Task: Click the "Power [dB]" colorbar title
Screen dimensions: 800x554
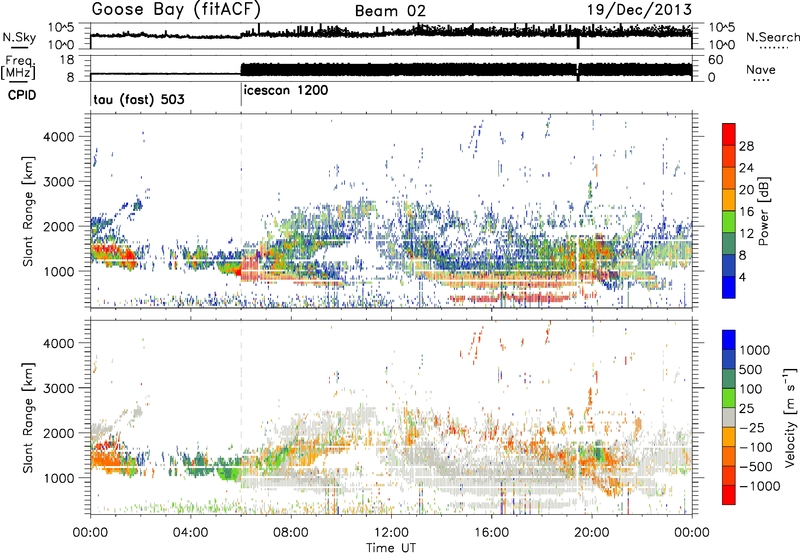Action: (763, 211)
